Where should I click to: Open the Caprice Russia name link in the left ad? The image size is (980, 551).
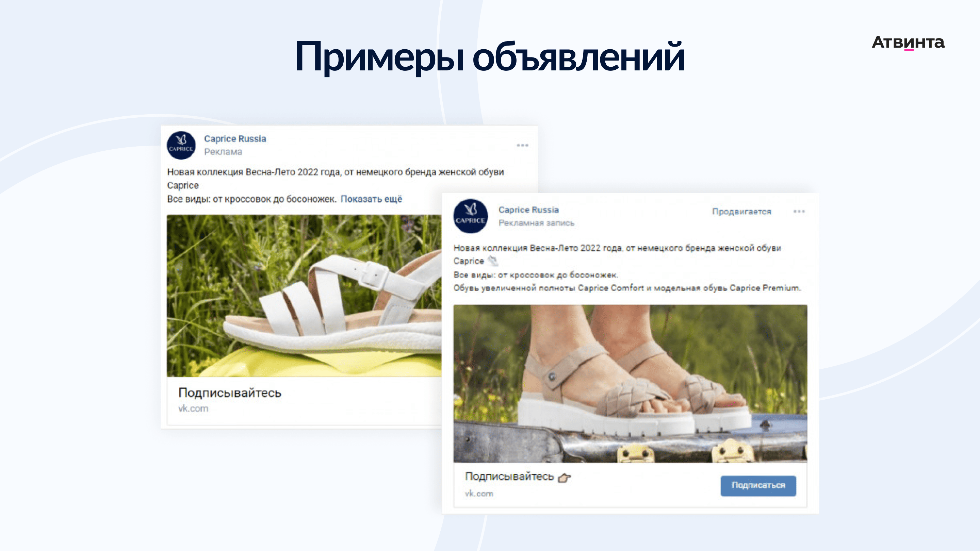pyautogui.click(x=235, y=139)
